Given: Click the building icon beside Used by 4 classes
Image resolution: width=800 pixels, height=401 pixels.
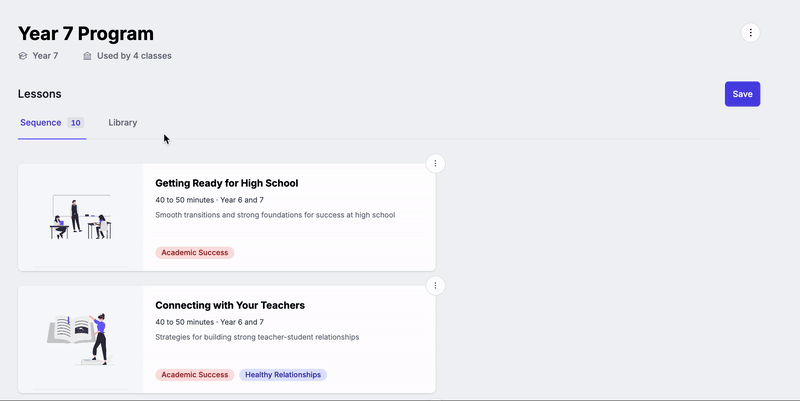Looking at the screenshot, I should 87,56.
